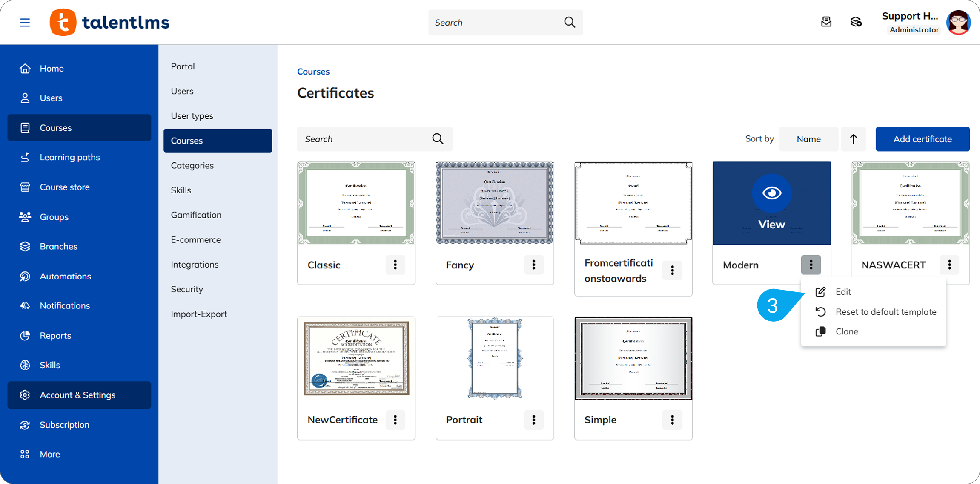Screen dimensions: 980x484
Task: Open the Sort by Name dropdown
Action: click(808, 139)
